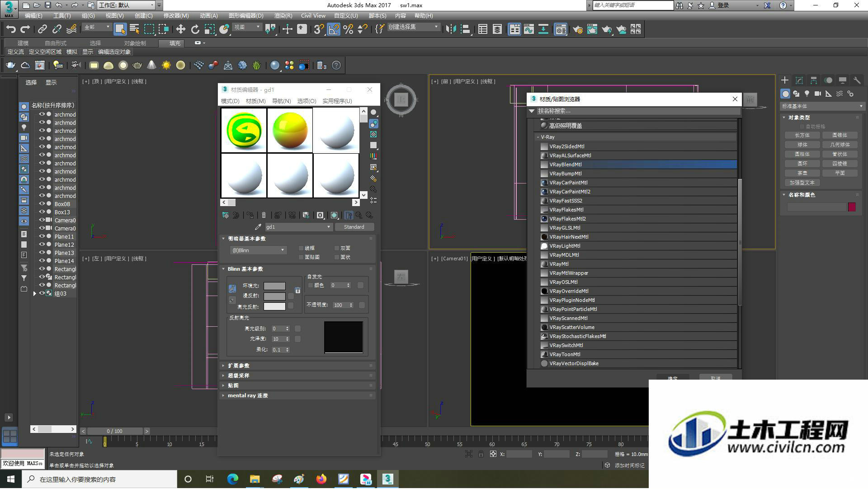
Task: Switch to the 对象绘制 ribbon tab
Action: 135,43
